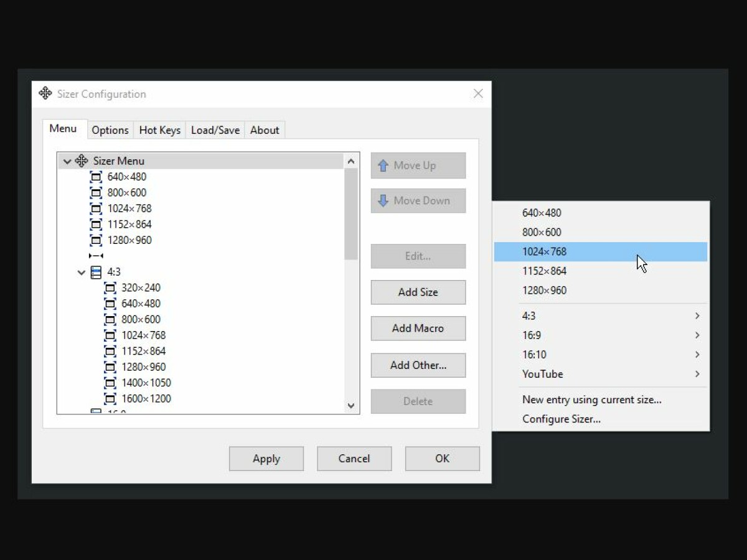Click the Delete button
The image size is (747, 560).
tap(418, 401)
